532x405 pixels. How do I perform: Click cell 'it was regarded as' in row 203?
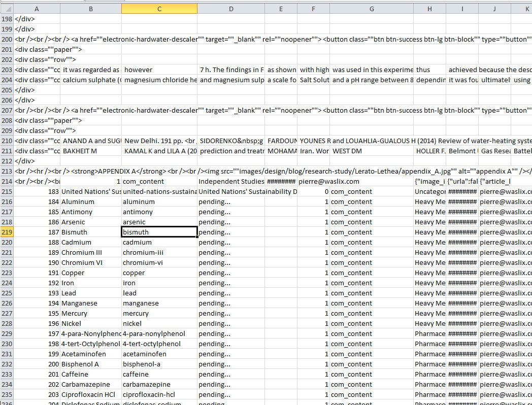[x=91, y=70]
